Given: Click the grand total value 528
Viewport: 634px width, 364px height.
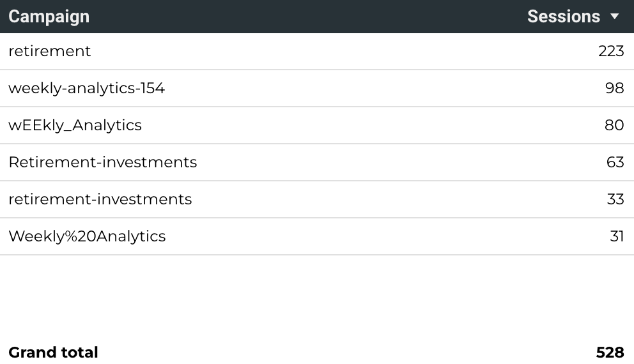Looking at the screenshot, I should tap(610, 353).
